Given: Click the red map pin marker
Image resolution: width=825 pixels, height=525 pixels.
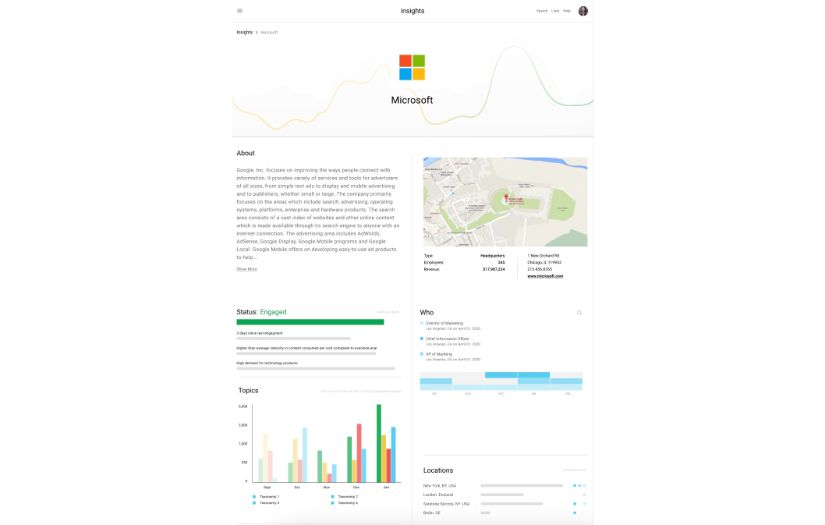Looking at the screenshot, I should coord(506,198).
